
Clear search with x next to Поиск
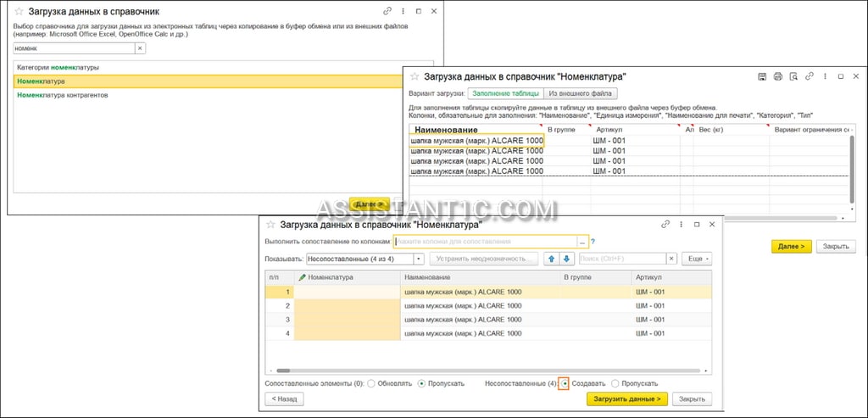click(x=671, y=259)
